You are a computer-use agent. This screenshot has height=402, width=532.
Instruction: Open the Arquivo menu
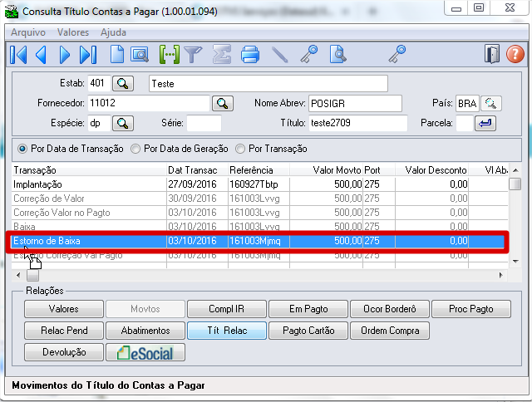[x=28, y=32]
